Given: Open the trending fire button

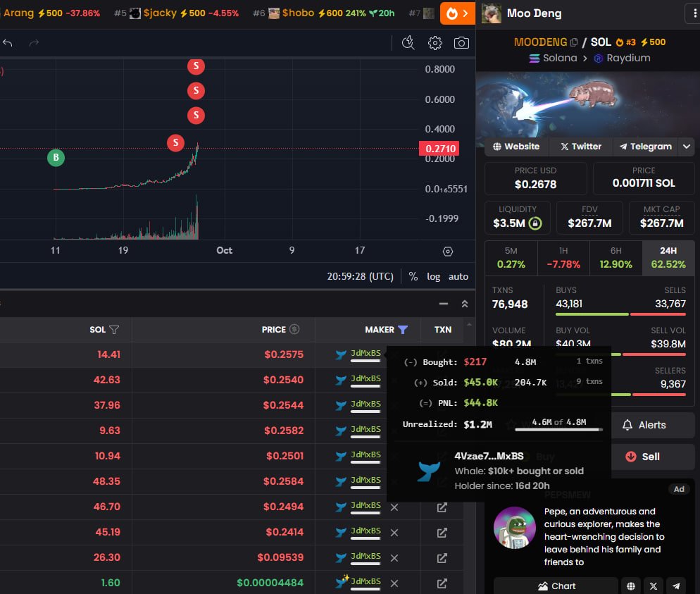Looking at the screenshot, I should click(457, 13).
